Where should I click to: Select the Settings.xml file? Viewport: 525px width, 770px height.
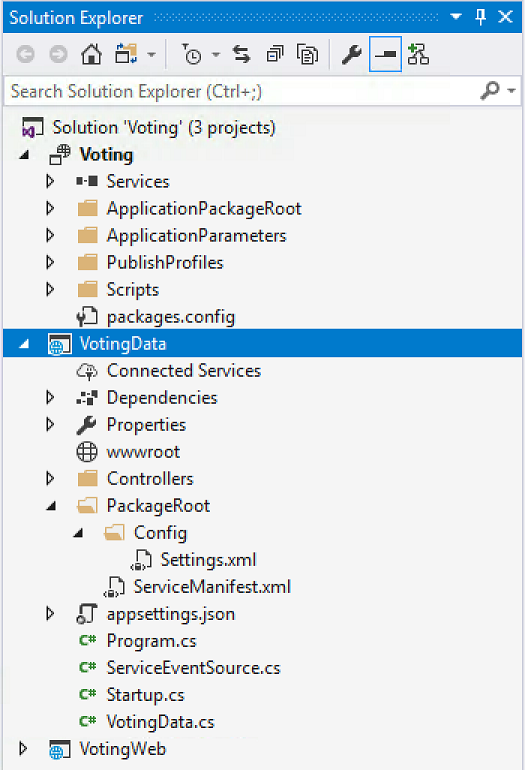tap(208, 560)
